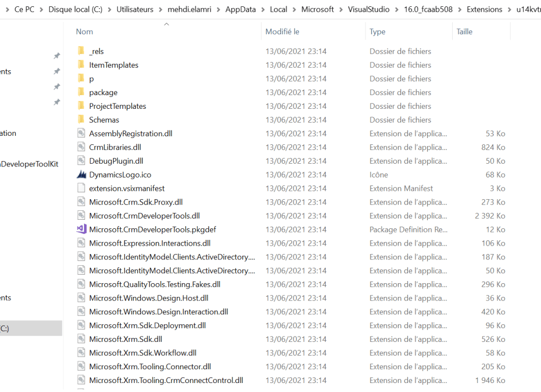Click the first pin icon in sidebar
The width and height of the screenshot is (541, 392).
point(57,56)
